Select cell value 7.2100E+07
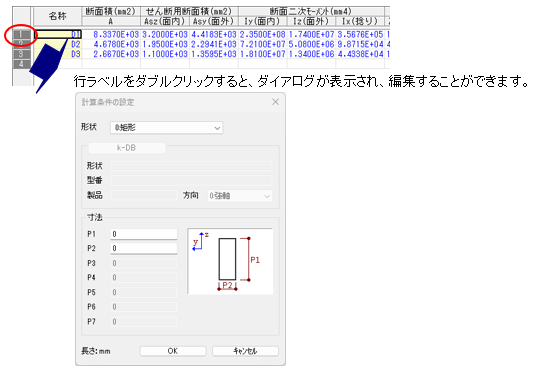 pos(263,44)
